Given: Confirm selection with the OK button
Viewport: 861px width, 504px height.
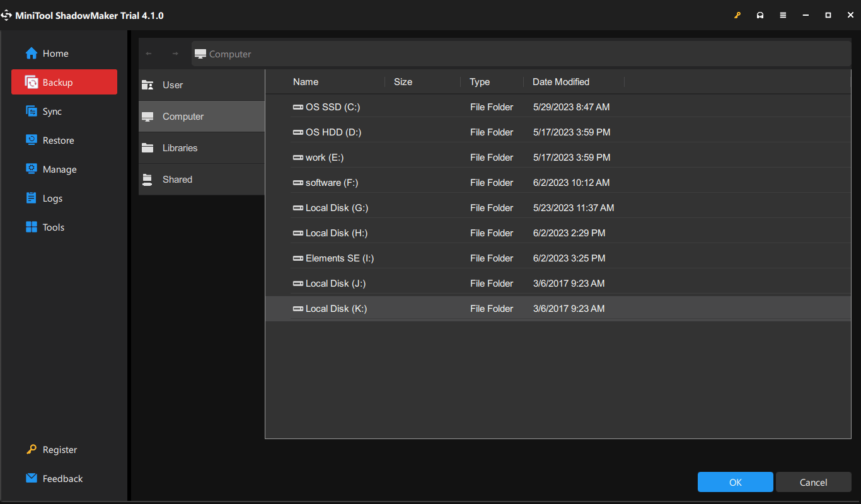Looking at the screenshot, I should pos(735,482).
